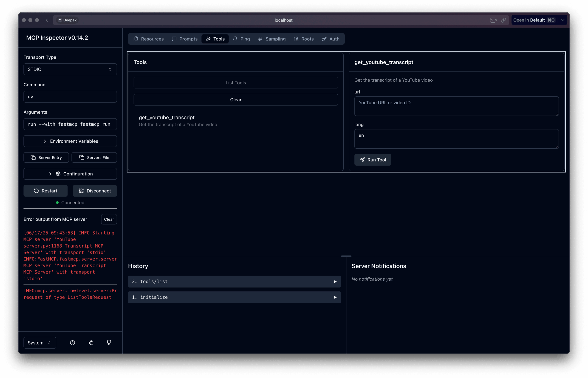Expand the Environment Variables section
588x378 pixels.
[70, 141]
